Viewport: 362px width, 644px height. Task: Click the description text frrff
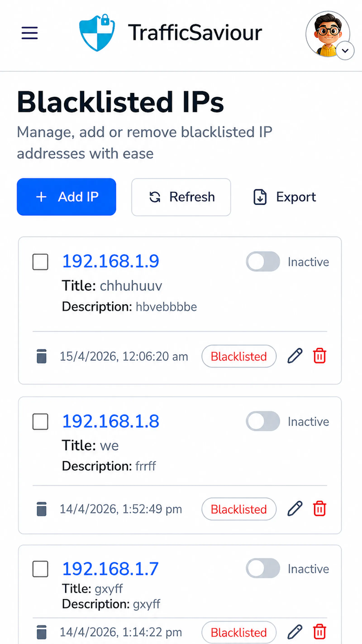coord(146,466)
